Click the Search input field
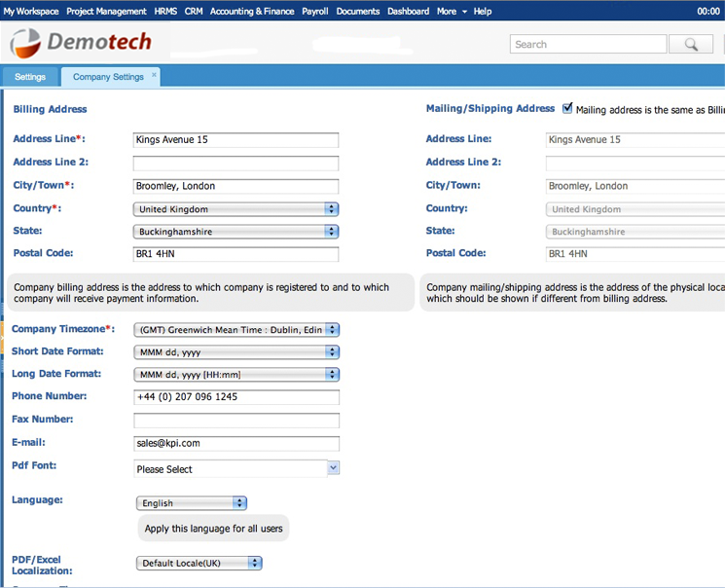Image resolution: width=725 pixels, height=588 pixels. (589, 45)
